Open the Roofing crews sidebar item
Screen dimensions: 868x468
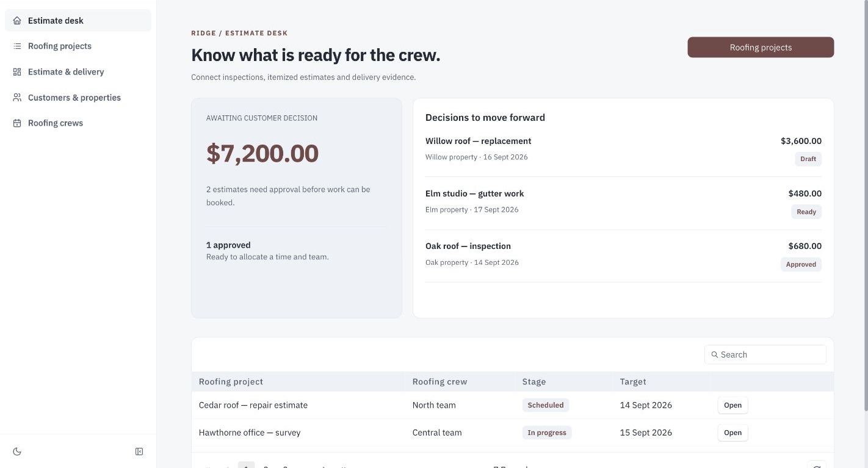point(78,123)
